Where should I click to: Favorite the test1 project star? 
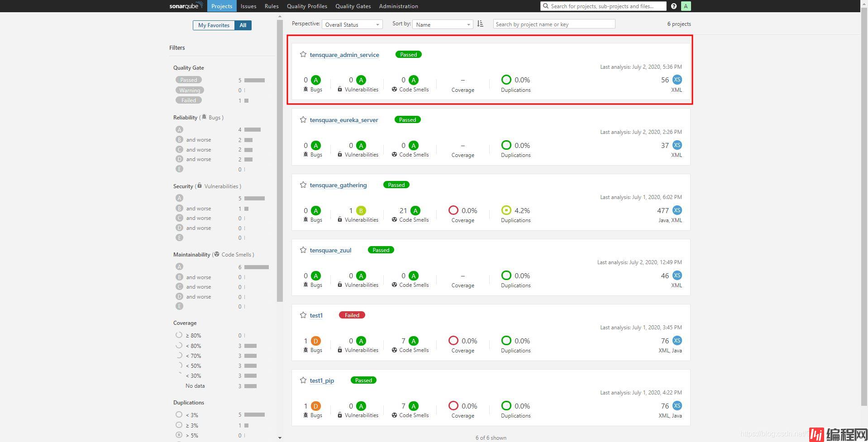tap(303, 315)
